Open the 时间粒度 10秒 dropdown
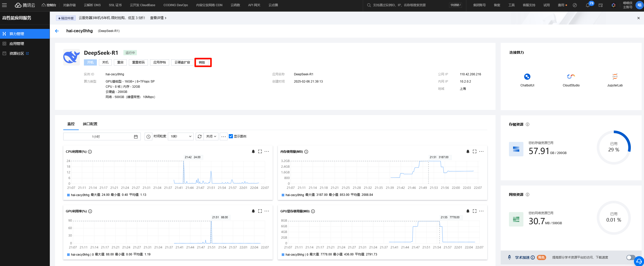 (x=181, y=136)
